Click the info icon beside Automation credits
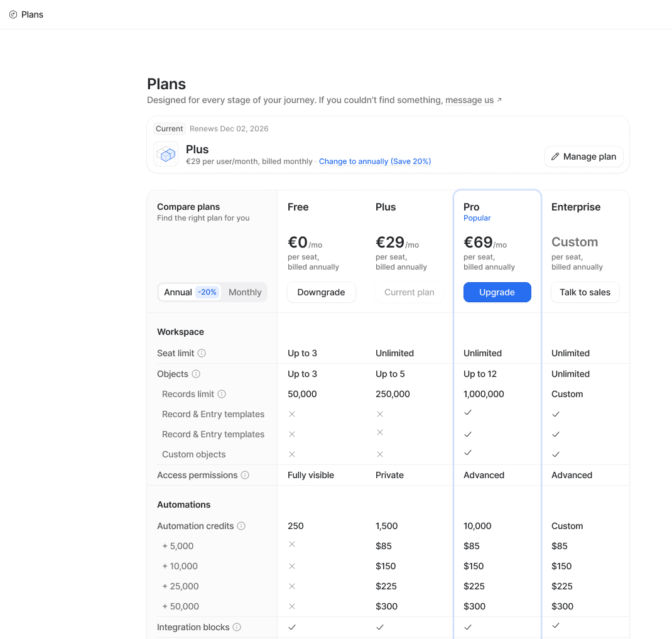 click(x=241, y=526)
